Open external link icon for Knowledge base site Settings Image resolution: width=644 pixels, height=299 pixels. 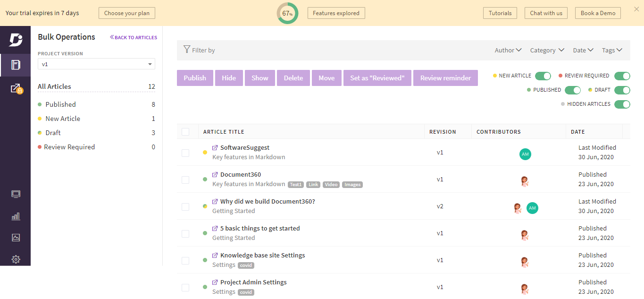click(215, 256)
